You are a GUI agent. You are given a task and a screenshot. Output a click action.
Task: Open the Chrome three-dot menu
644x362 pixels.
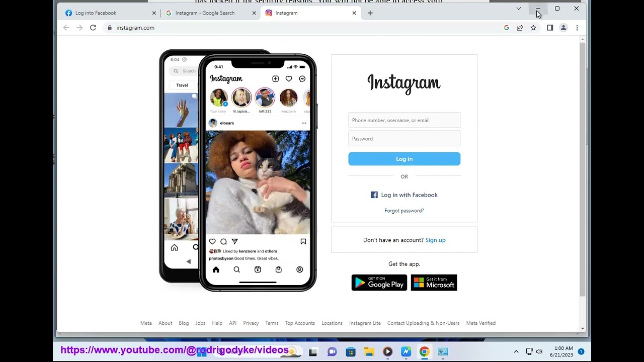(577, 28)
